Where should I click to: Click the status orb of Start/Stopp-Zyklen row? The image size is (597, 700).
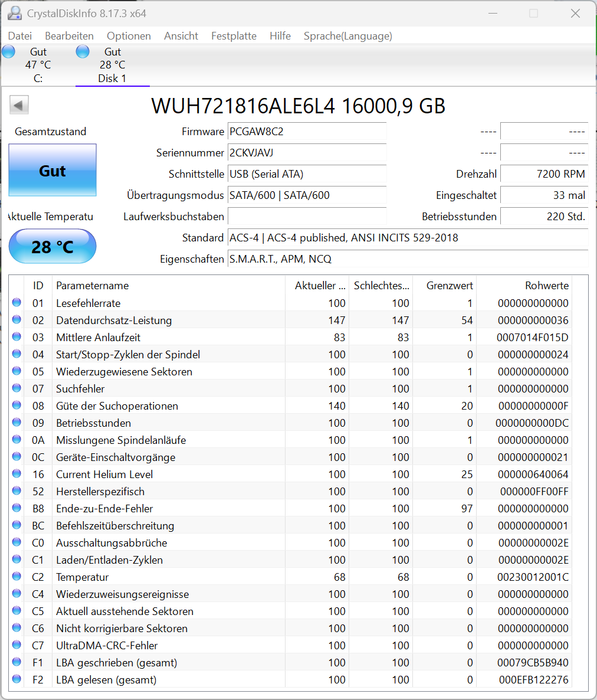pyautogui.click(x=17, y=354)
